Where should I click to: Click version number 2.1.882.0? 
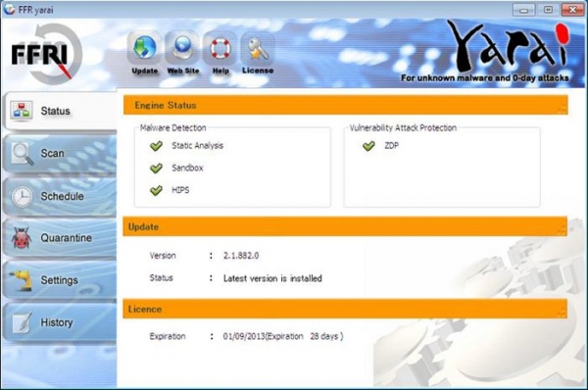click(x=241, y=256)
